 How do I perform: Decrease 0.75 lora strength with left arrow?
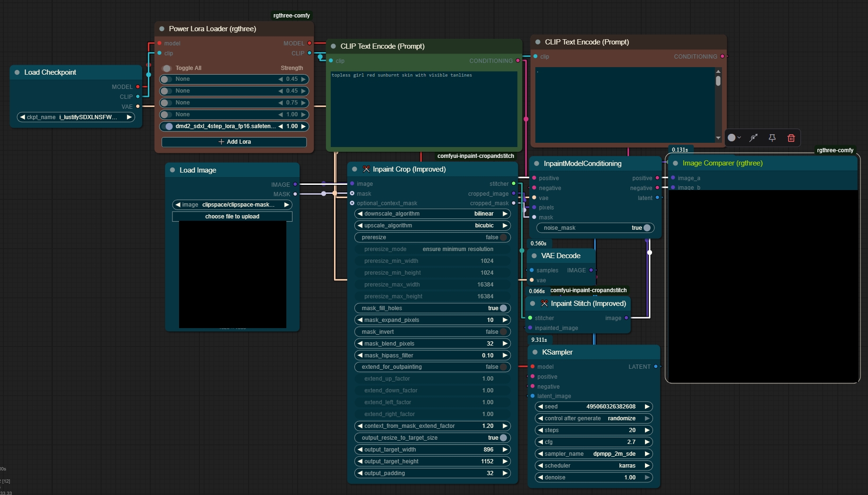point(281,103)
